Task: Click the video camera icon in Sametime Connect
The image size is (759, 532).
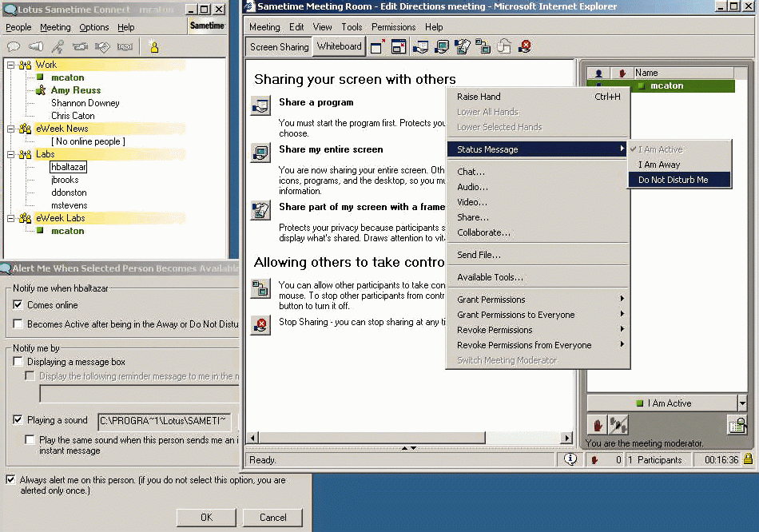Action: click(81, 47)
